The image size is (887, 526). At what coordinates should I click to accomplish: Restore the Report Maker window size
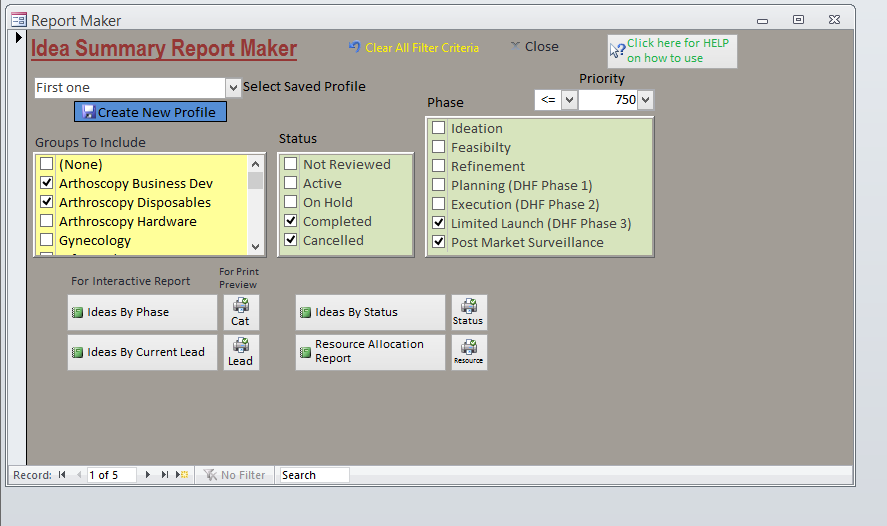798,20
